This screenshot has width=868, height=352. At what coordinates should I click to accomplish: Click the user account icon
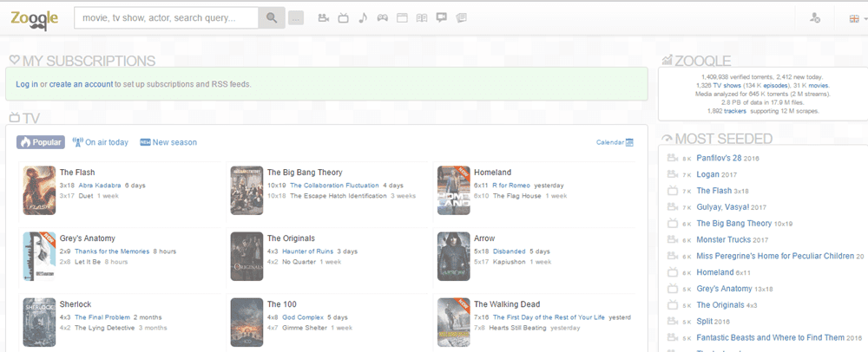coord(814,17)
